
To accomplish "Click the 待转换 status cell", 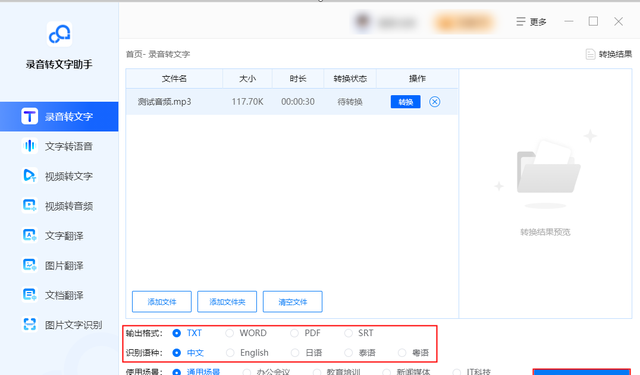I will pos(350,102).
